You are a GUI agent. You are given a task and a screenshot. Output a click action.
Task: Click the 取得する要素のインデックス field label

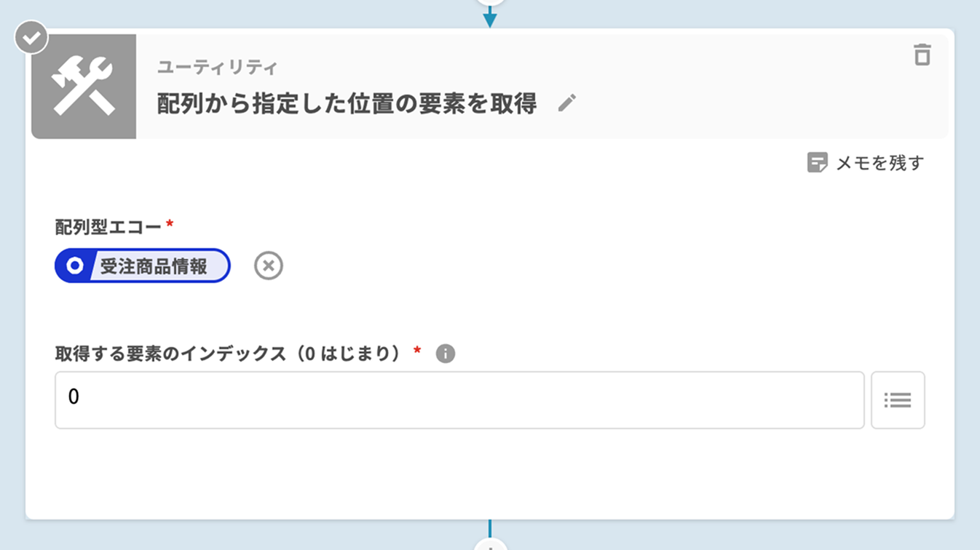pos(229,354)
